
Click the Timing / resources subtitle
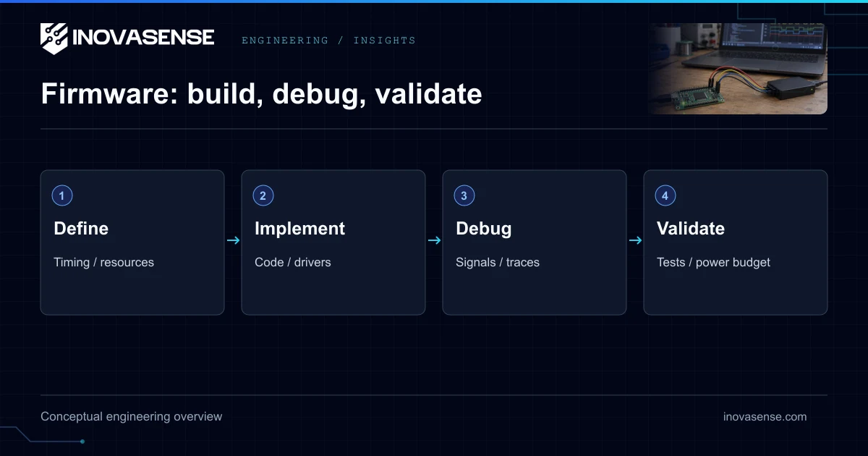point(104,263)
